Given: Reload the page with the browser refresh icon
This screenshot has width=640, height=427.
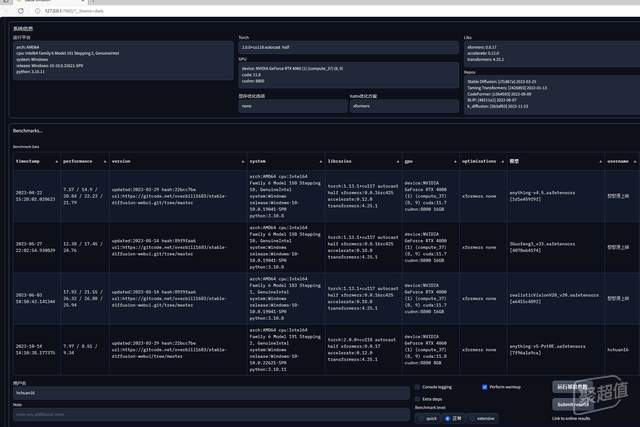Looking at the screenshot, I should tap(20, 11).
